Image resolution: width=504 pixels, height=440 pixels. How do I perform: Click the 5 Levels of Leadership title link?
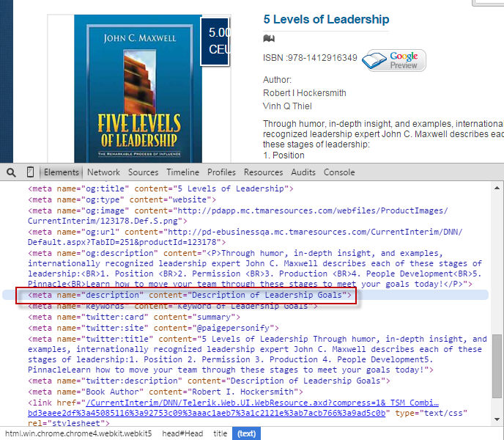click(326, 19)
